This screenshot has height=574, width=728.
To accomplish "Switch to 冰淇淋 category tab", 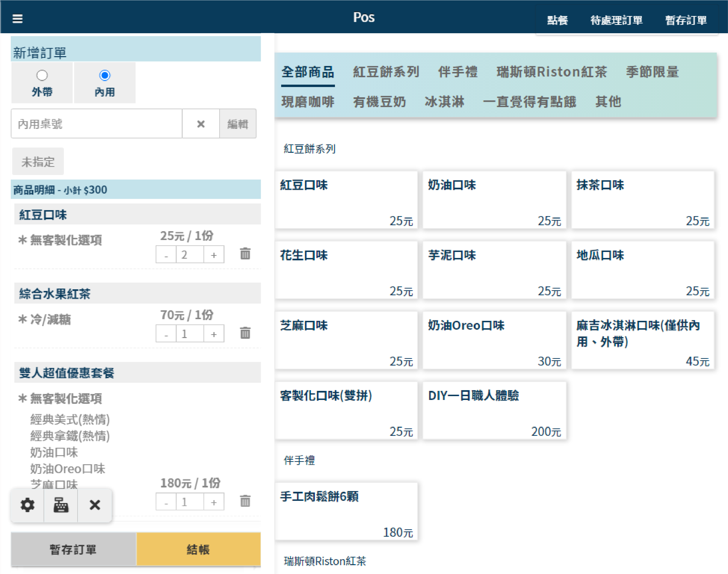I will point(444,102).
